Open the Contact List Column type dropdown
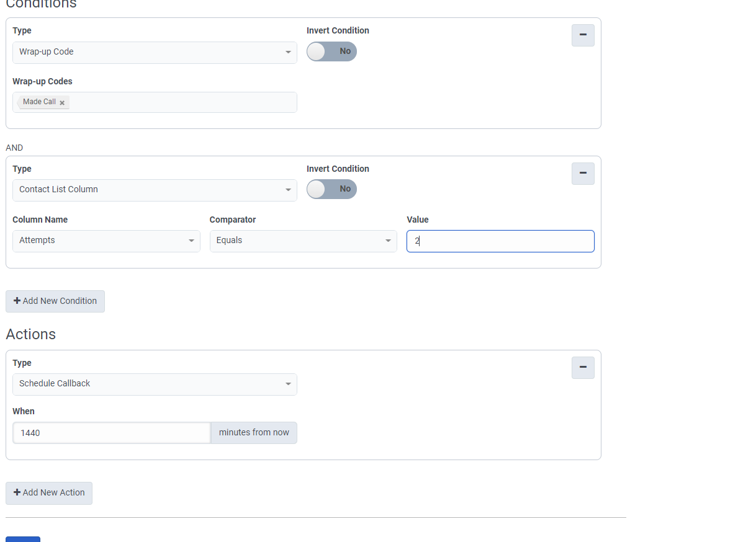 pos(155,190)
